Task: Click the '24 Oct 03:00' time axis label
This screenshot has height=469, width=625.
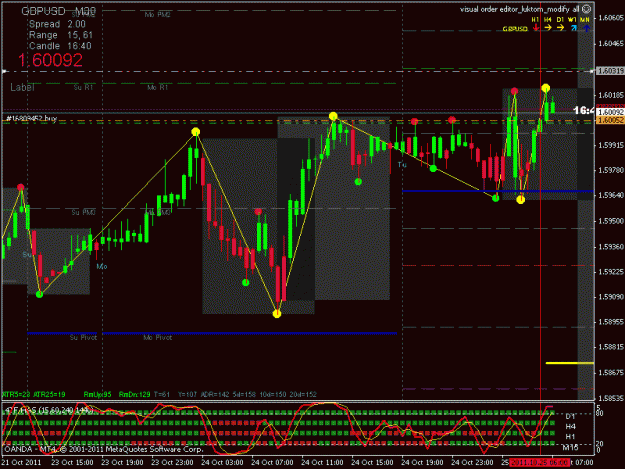Action: [222, 463]
